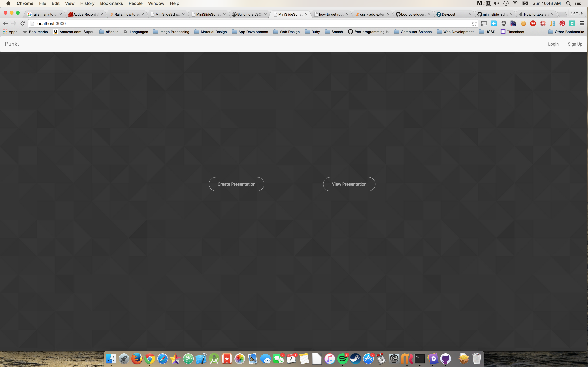Launch Terminal from the dock
588x367 pixels.
(420, 359)
